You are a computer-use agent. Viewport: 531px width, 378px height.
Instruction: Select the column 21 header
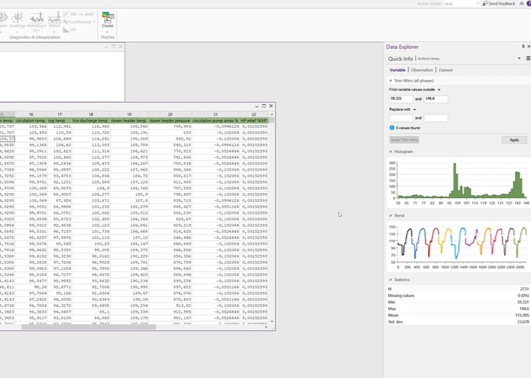click(x=216, y=114)
